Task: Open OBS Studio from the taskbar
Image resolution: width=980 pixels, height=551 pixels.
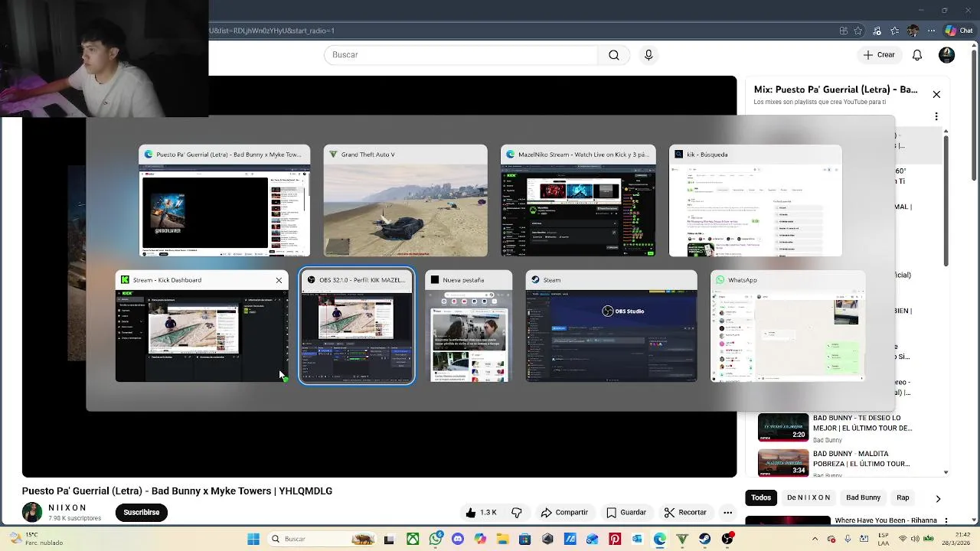Action: [727, 539]
